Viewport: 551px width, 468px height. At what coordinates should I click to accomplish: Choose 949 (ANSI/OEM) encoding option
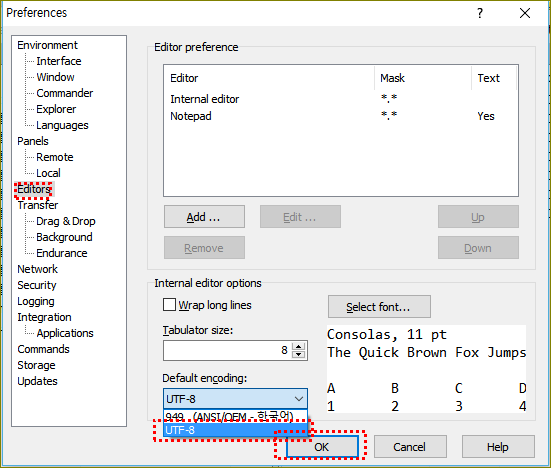pyautogui.click(x=235, y=416)
